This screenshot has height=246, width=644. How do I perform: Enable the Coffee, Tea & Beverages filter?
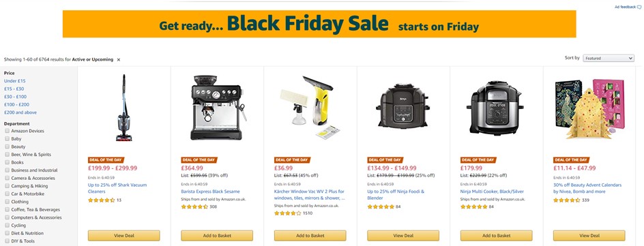click(x=7, y=209)
